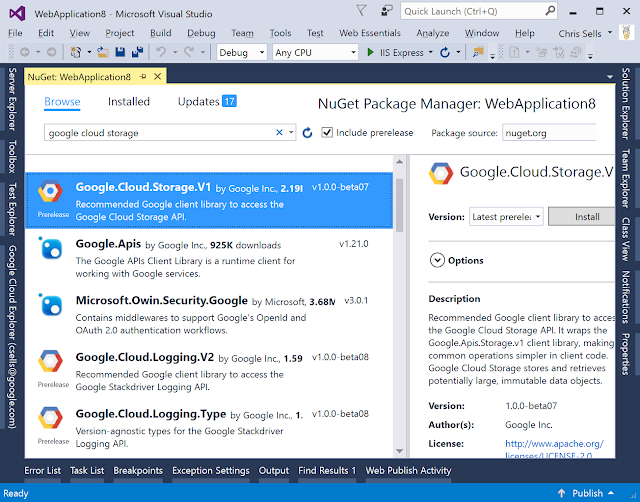Click Navigate Backward toolbar icon
This screenshot has width=640, height=502.
pyautogui.click(x=25, y=52)
